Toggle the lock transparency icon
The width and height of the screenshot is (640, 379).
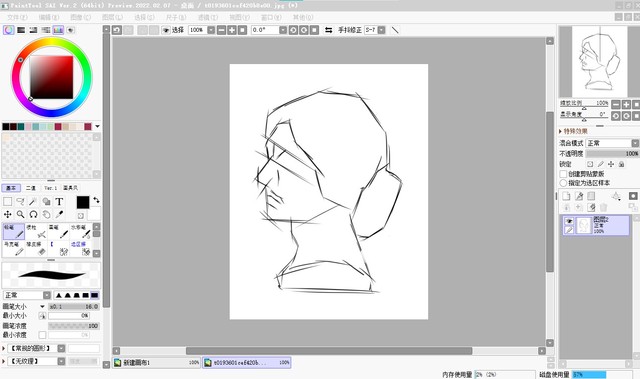(x=590, y=164)
